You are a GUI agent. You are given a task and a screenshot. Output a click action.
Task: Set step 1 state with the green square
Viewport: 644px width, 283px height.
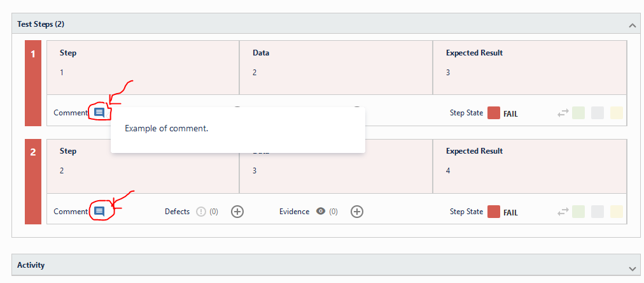[578, 113]
